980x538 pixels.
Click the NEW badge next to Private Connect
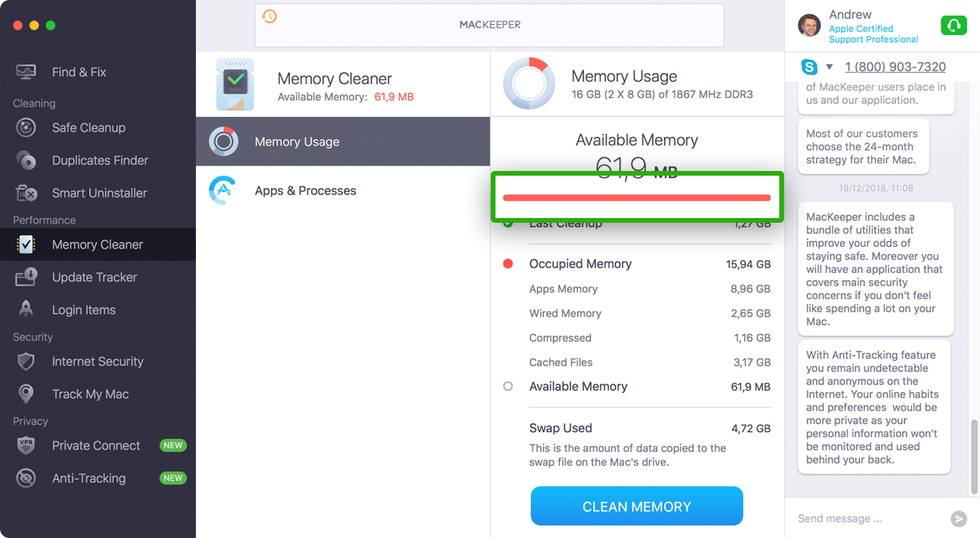(172, 445)
